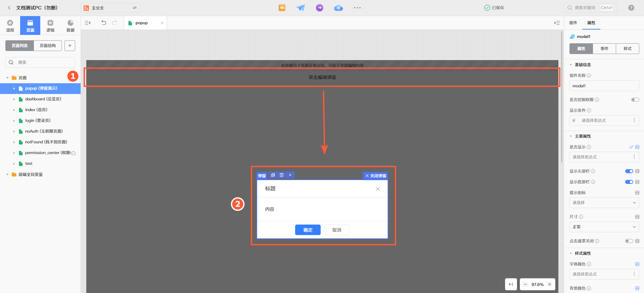Toggle the 显示头部栏 switch

[629, 171]
